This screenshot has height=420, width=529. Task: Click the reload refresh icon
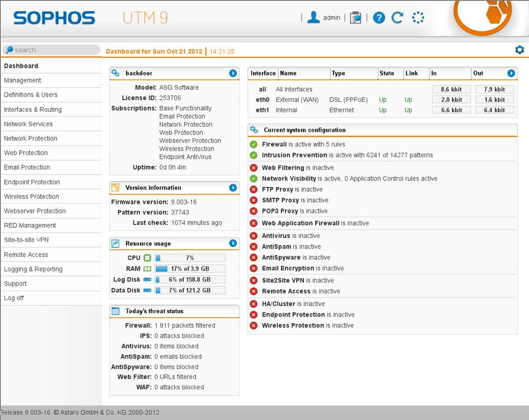[x=397, y=17]
